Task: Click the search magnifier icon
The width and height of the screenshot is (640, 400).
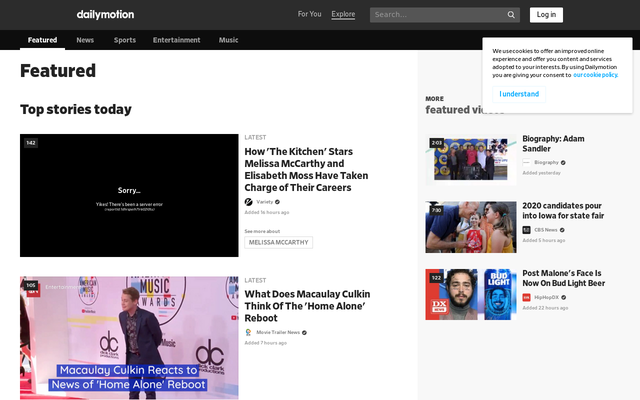Action: pyautogui.click(x=511, y=15)
